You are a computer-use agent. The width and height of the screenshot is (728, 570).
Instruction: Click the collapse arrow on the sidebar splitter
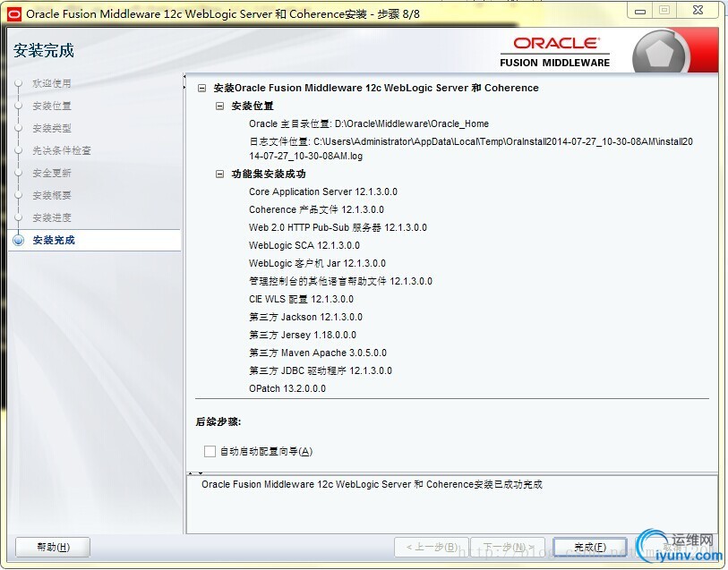click(184, 77)
